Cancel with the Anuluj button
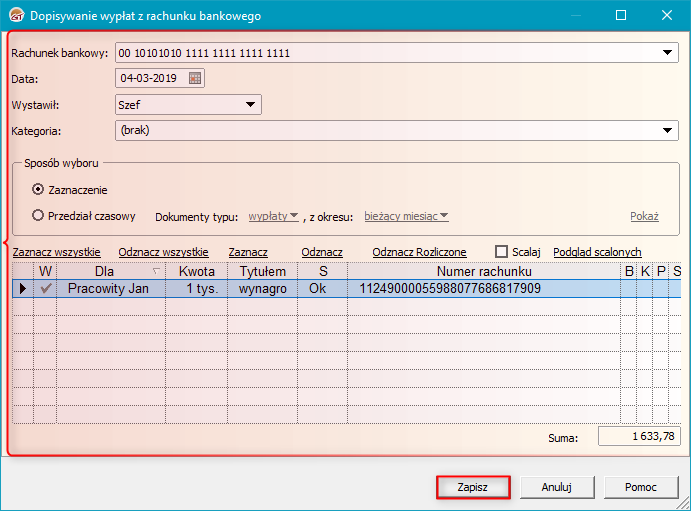 point(557,487)
